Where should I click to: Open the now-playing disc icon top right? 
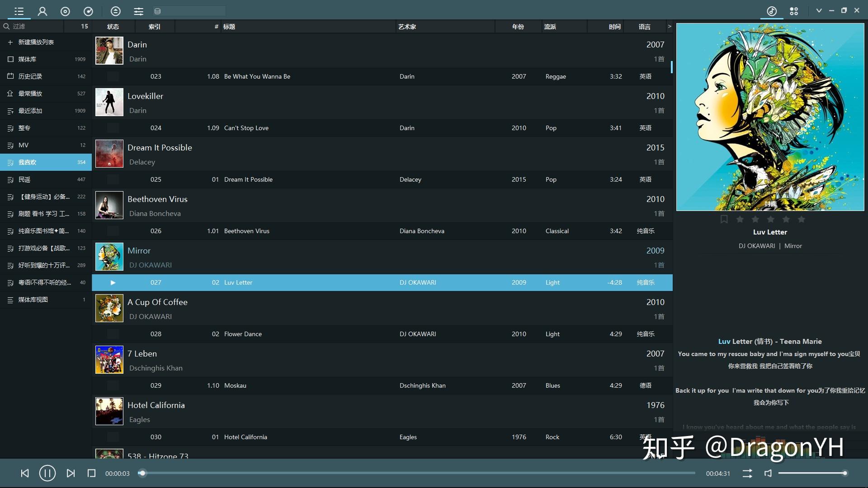tap(771, 11)
